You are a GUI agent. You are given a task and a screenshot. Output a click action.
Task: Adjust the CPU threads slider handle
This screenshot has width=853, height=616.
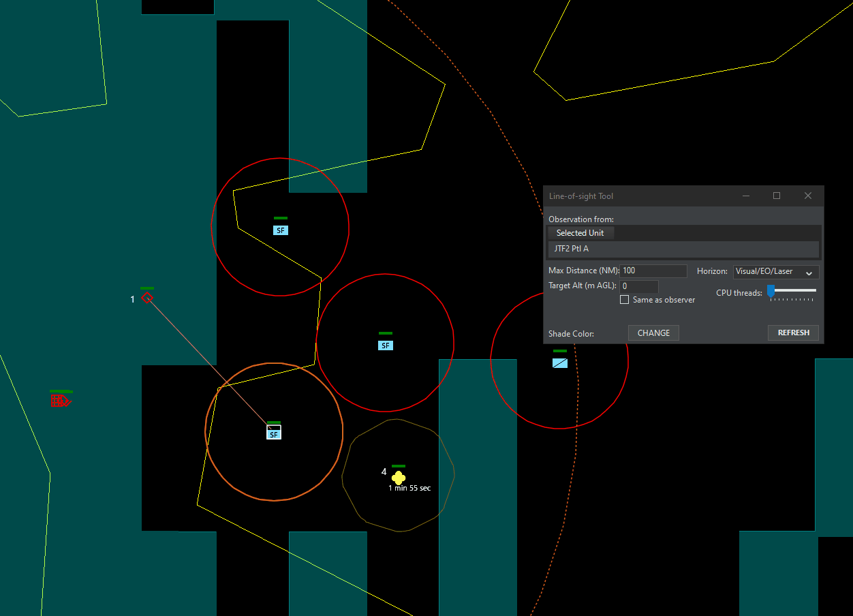[771, 290]
